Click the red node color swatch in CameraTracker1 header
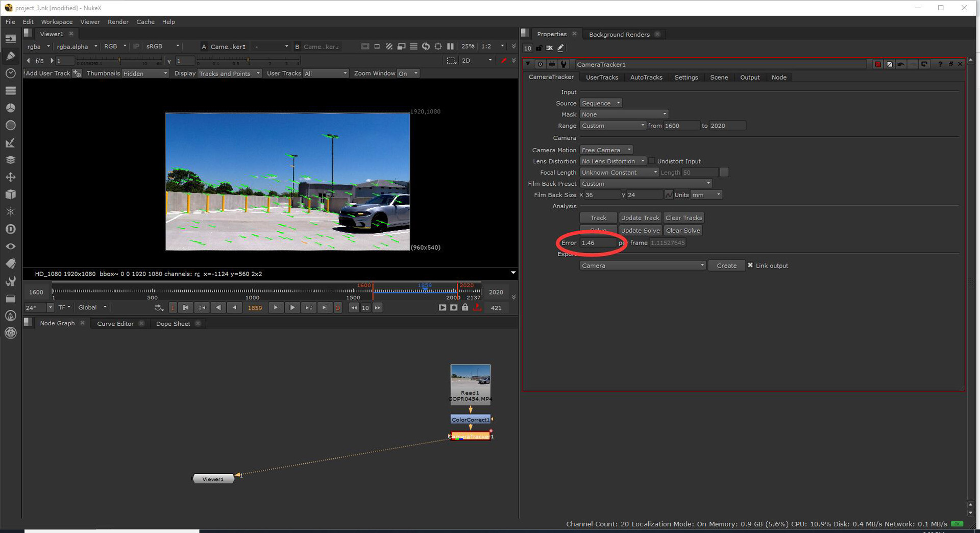 (x=878, y=64)
